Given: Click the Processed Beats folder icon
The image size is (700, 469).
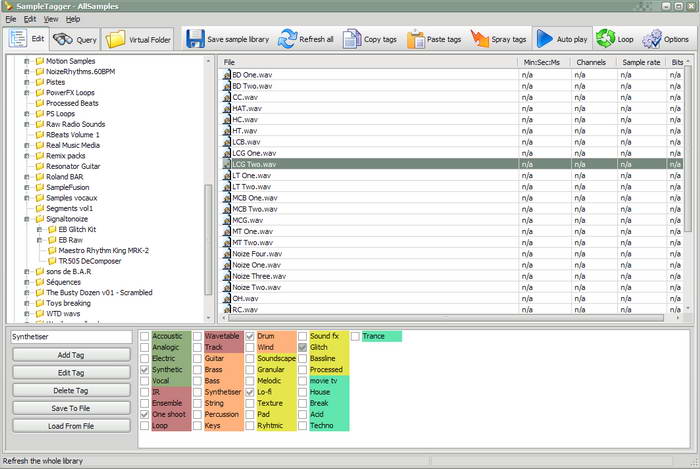Looking at the screenshot, I should click(x=40, y=103).
